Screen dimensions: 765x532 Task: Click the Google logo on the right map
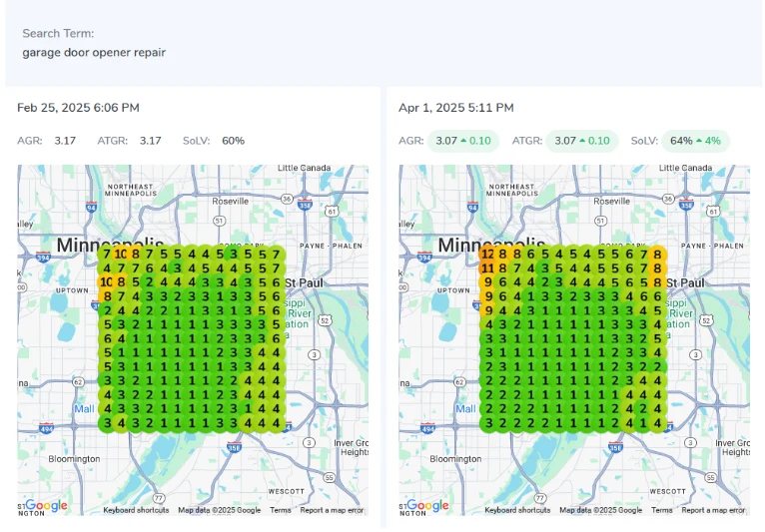pos(427,506)
